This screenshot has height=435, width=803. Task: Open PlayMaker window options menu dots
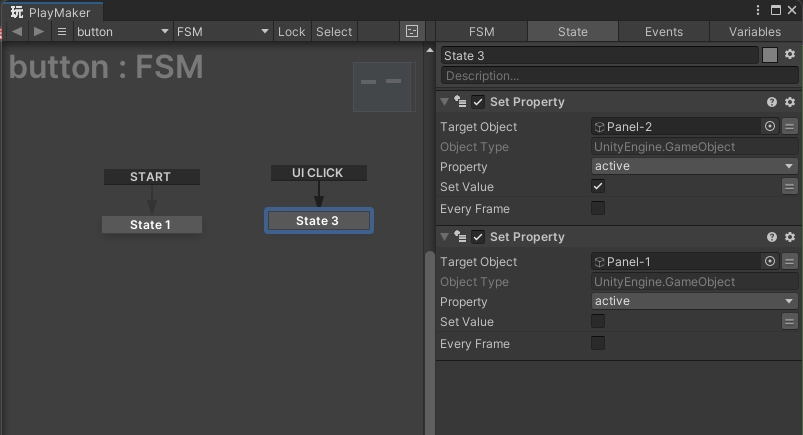757,10
